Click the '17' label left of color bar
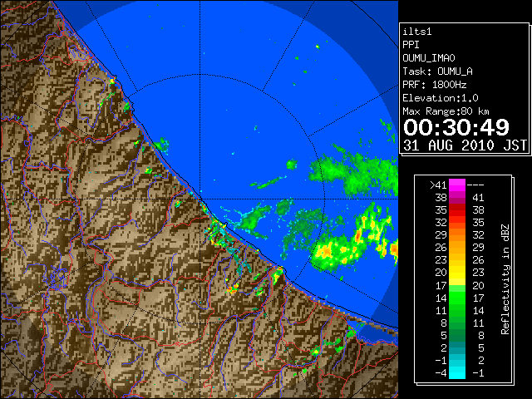The width and height of the screenshot is (532, 399). (441, 285)
